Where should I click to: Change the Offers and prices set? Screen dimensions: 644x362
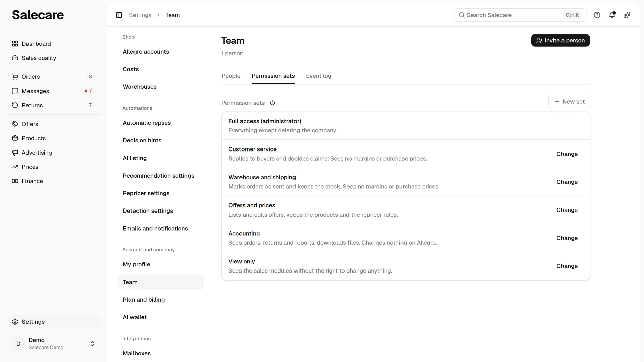tap(567, 210)
